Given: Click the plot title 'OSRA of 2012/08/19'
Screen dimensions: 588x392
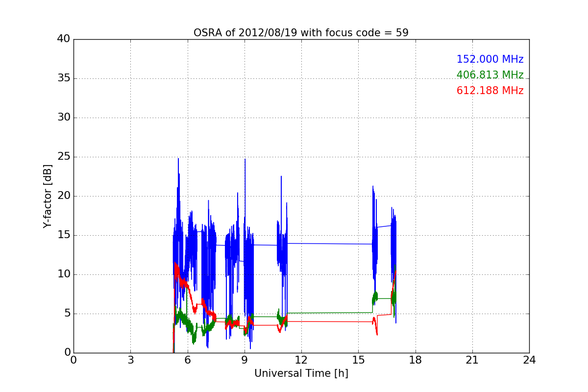Looking at the screenshot, I should [x=301, y=33].
